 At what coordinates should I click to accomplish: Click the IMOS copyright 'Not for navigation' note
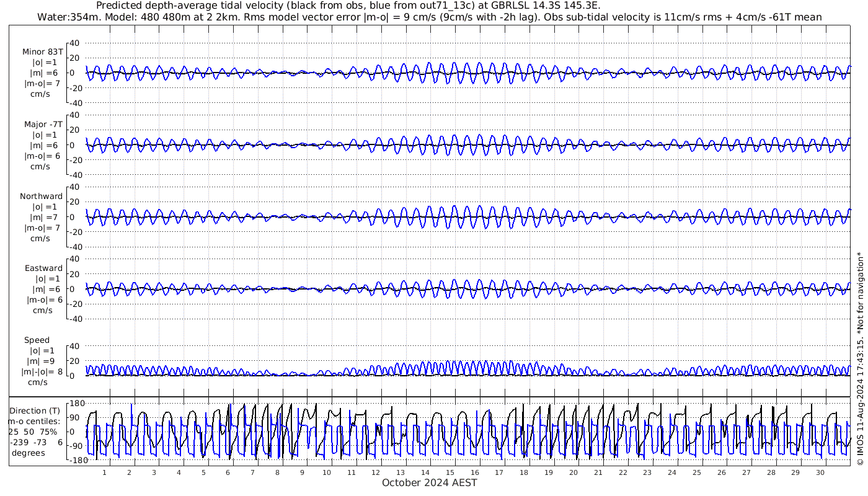pyautogui.click(x=860, y=358)
